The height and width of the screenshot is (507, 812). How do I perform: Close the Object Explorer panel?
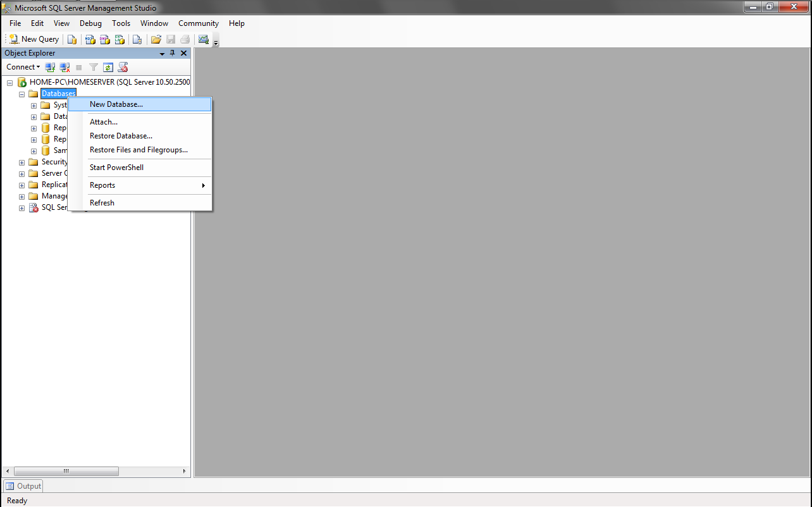pyautogui.click(x=184, y=53)
